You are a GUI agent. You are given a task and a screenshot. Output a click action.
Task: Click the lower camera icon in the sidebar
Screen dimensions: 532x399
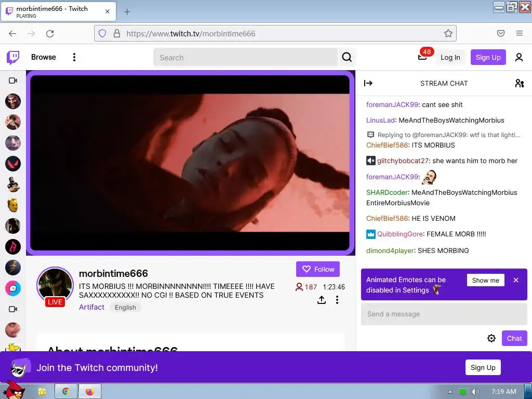pos(13,309)
